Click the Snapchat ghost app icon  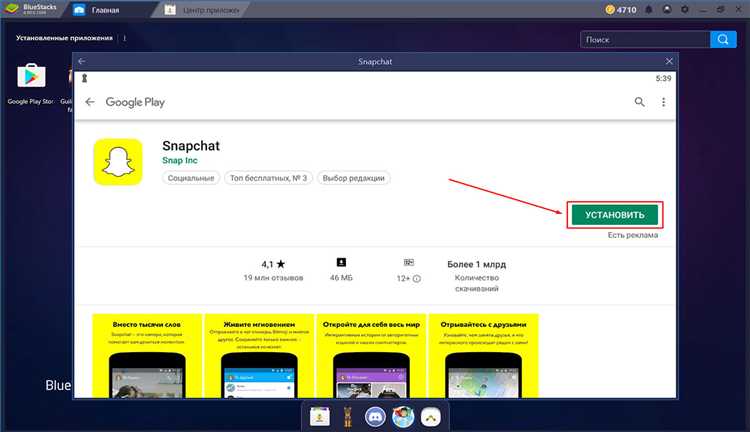click(x=118, y=162)
